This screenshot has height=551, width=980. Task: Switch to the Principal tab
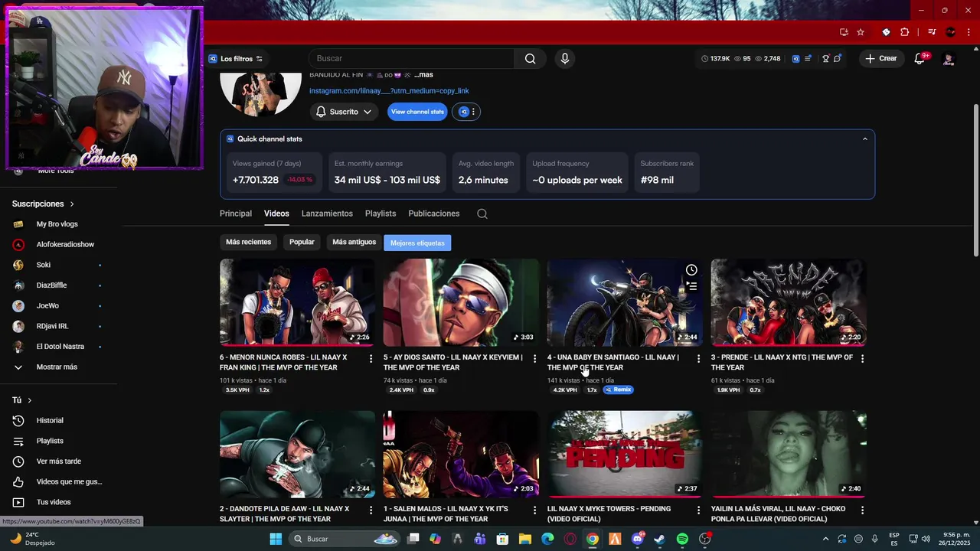(x=236, y=214)
